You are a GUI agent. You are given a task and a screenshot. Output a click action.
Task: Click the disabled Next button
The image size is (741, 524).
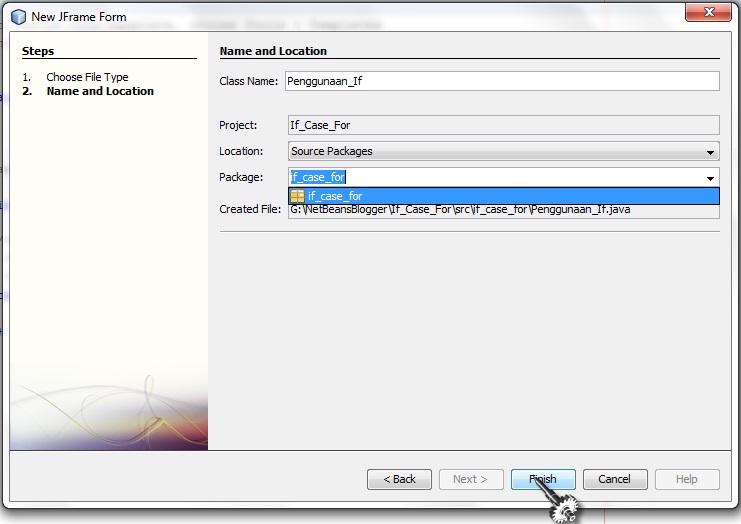(471, 479)
